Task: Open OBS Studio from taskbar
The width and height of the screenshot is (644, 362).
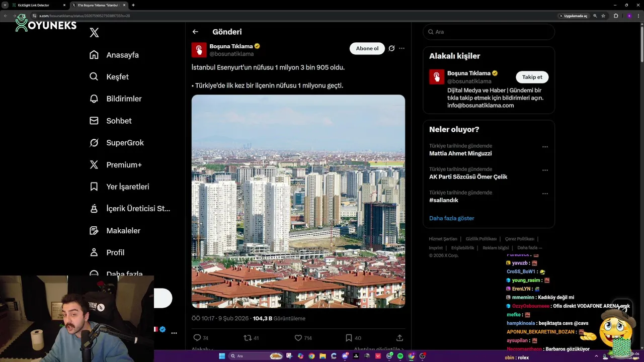Action: point(422,356)
